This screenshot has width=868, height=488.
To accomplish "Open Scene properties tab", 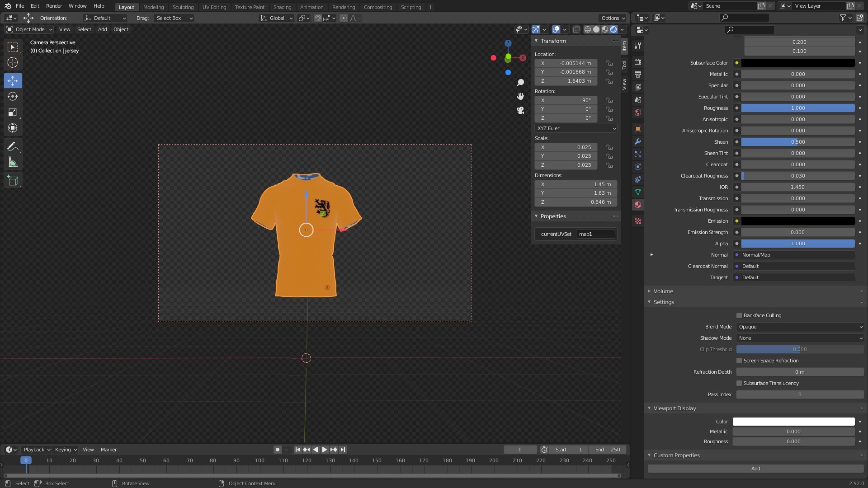I will (x=638, y=99).
